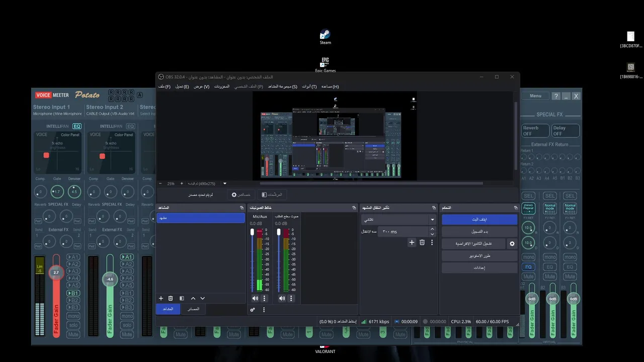This screenshot has width=644, height=362.
Task: Zoom out OBS preview with minus icon
Action: (160, 184)
